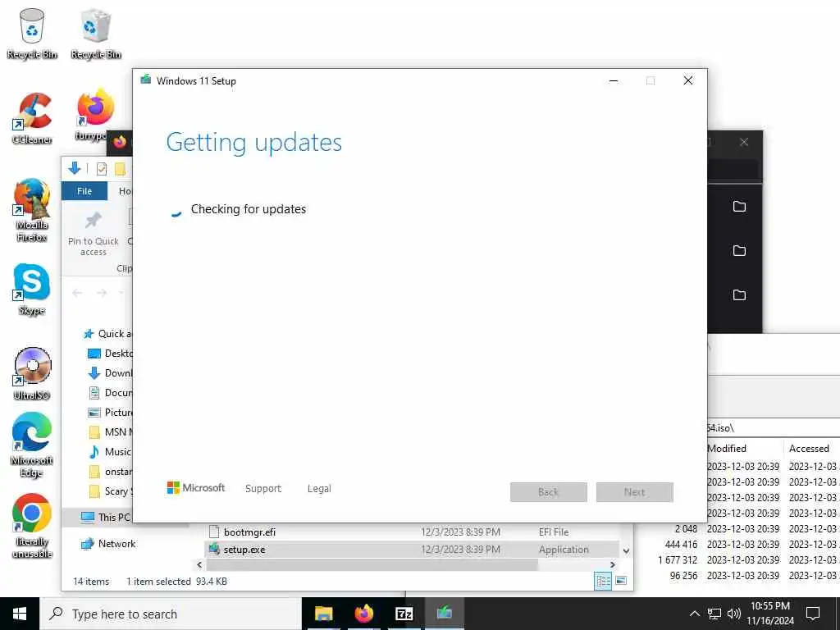Show hidden system tray icons
The height and width of the screenshot is (630, 840).
[694, 614]
